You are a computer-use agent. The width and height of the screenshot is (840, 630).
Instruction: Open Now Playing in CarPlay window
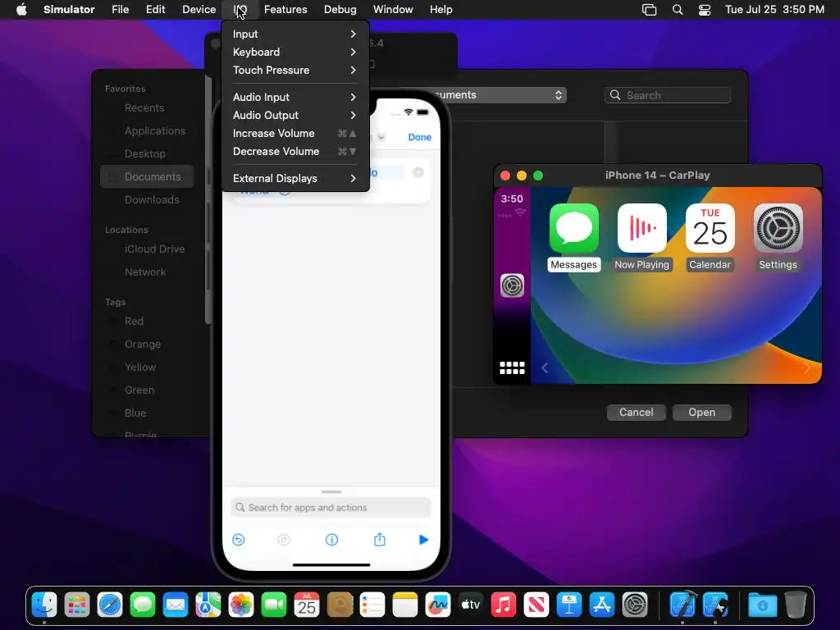tap(641, 228)
